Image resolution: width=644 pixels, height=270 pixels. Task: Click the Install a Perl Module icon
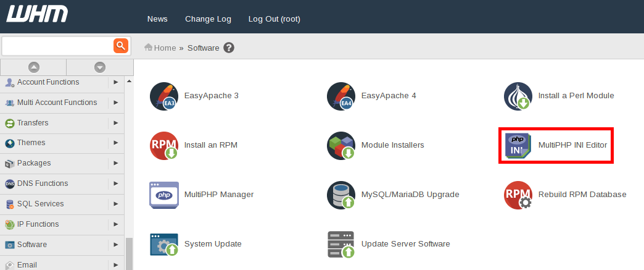coord(518,96)
